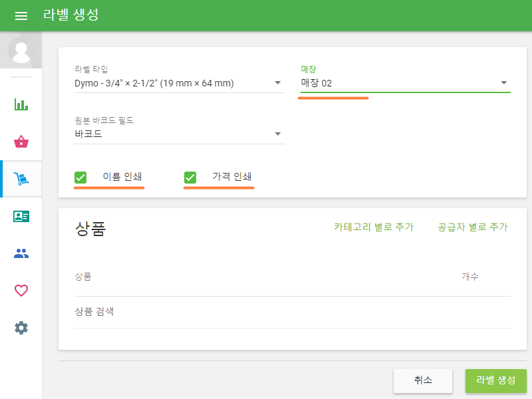This screenshot has width=532, height=399.
Task: Open the user profile avatar
Action: (x=21, y=51)
